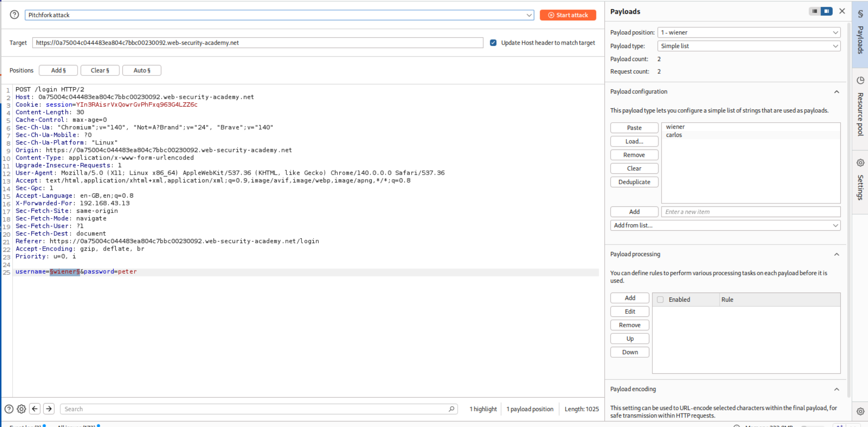Open the Payloads side tab icon
The image size is (868, 427).
860,14
